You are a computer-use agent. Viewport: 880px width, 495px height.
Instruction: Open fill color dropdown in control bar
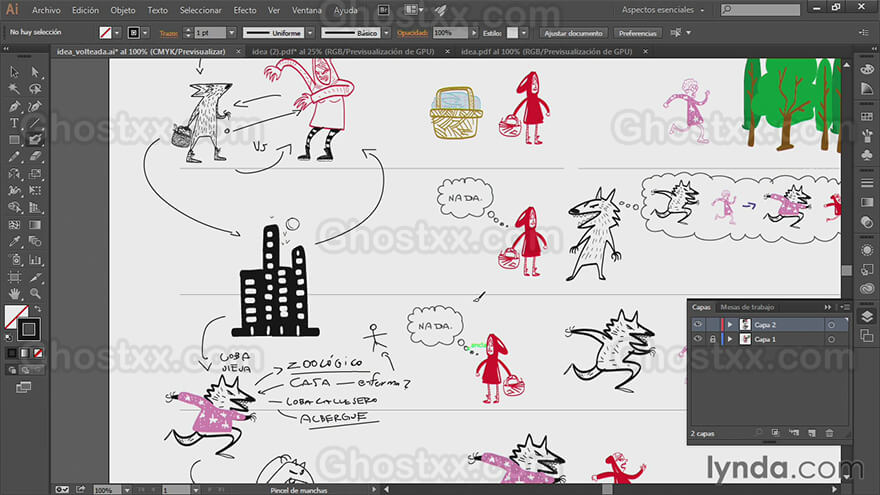[117, 33]
